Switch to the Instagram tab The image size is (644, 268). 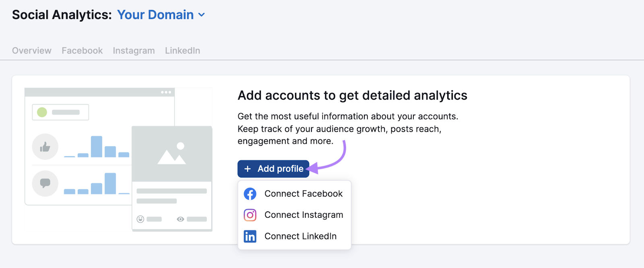[x=134, y=50]
